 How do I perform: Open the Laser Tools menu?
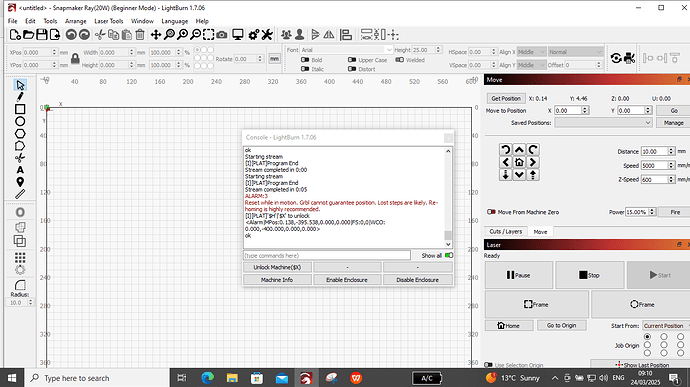coord(109,21)
